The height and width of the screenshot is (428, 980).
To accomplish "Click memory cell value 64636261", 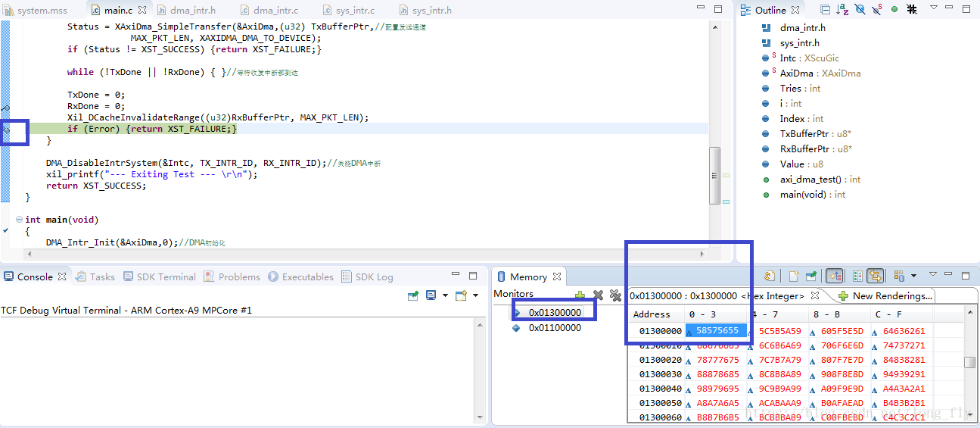I will pyautogui.click(x=904, y=331).
